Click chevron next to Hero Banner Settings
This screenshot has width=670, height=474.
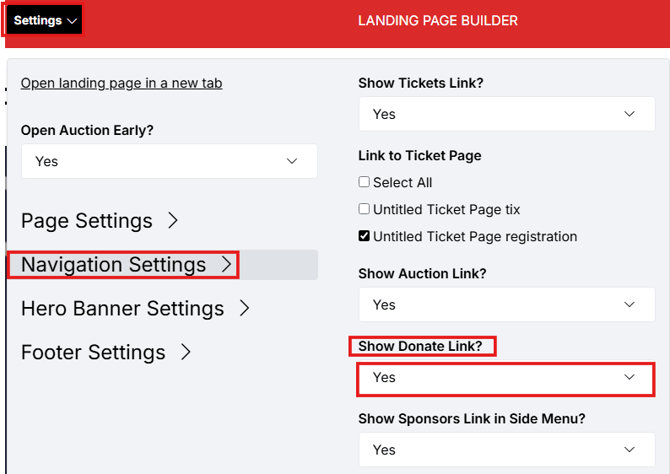tap(244, 308)
